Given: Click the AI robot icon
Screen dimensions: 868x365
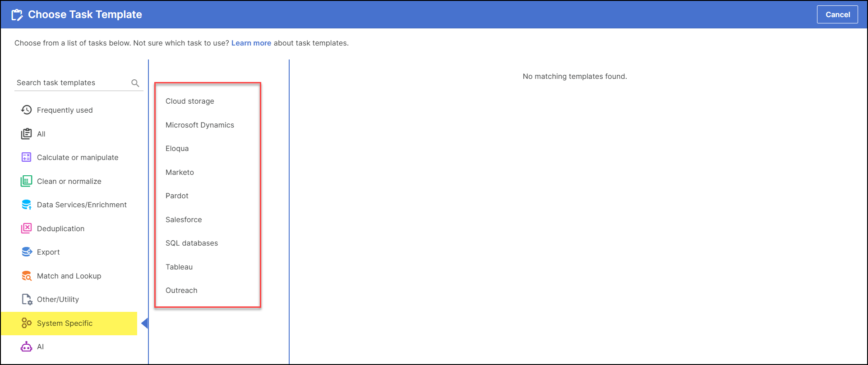Looking at the screenshot, I should tap(27, 347).
